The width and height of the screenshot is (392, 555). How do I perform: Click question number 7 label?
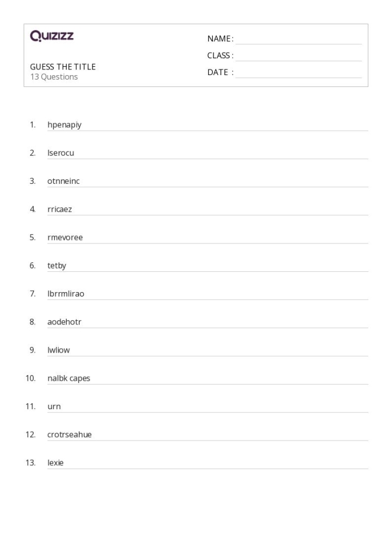[x=32, y=294]
